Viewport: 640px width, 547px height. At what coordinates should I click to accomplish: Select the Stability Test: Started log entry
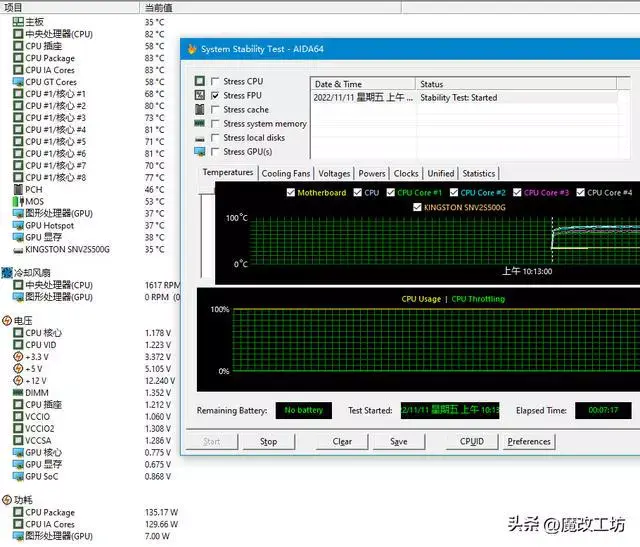pyautogui.click(x=464, y=98)
